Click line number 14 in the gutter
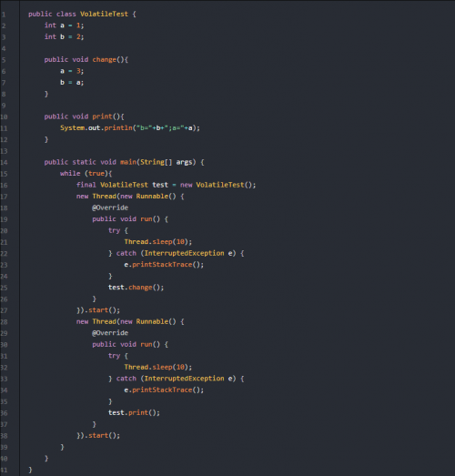 [4, 162]
